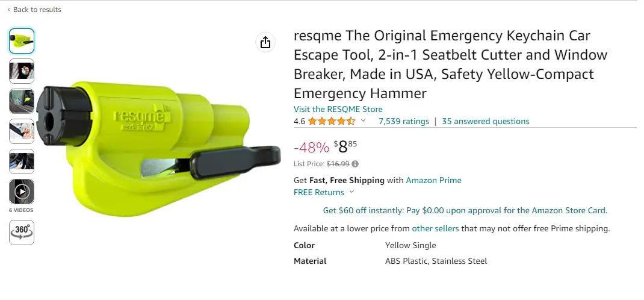This screenshot has height=300, width=644.
Task: Expand the rating breakdown arrow next to stars
Action: pyautogui.click(x=363, y=121)
